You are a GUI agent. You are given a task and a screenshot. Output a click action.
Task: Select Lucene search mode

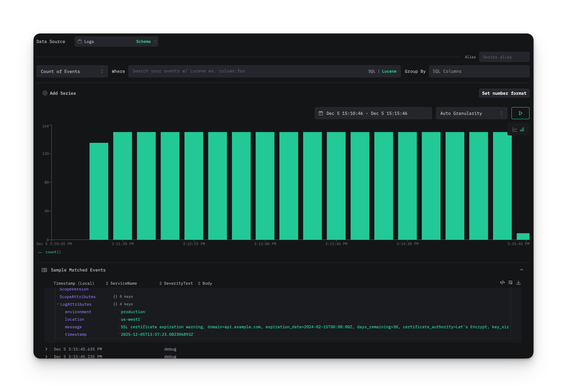(389, 71)
